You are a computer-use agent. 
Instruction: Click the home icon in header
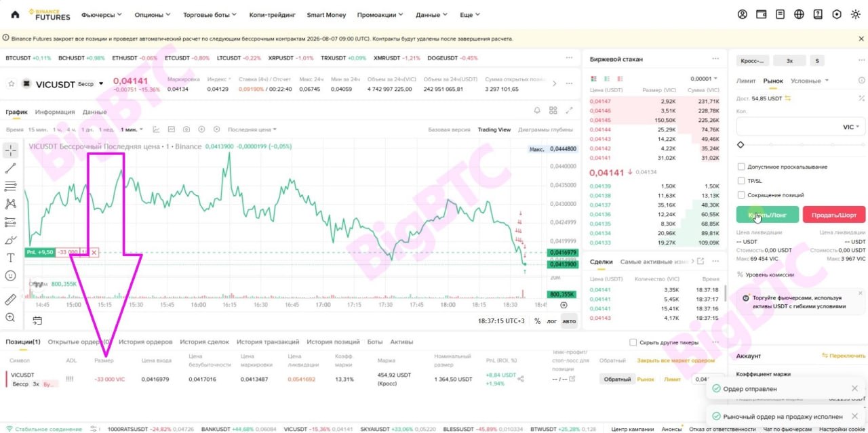coord(15,14)
